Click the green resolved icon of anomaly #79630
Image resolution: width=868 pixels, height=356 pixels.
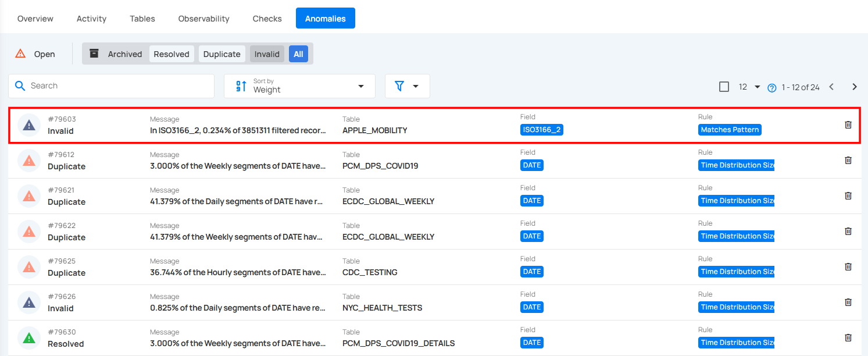coord(29,338)
